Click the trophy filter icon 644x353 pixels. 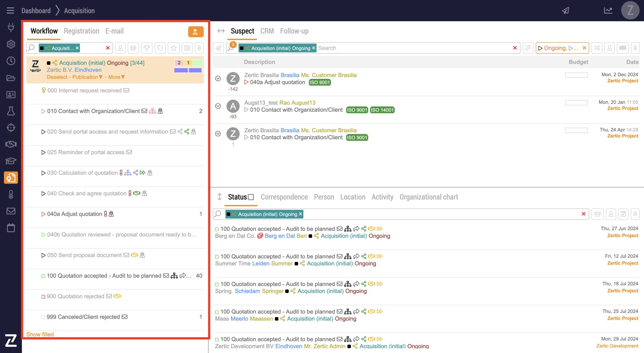147,48
